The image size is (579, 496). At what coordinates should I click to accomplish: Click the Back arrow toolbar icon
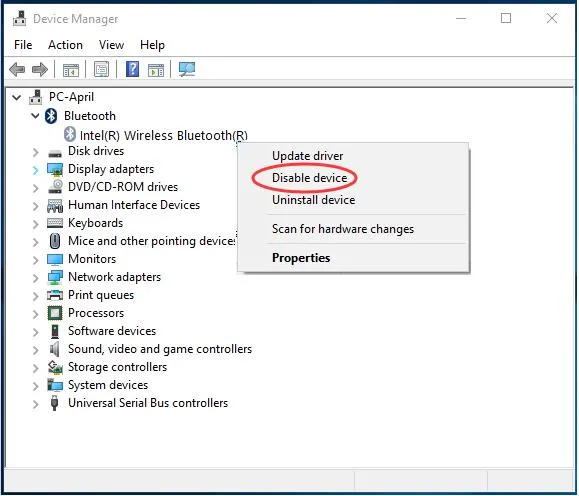coord(17,69)
